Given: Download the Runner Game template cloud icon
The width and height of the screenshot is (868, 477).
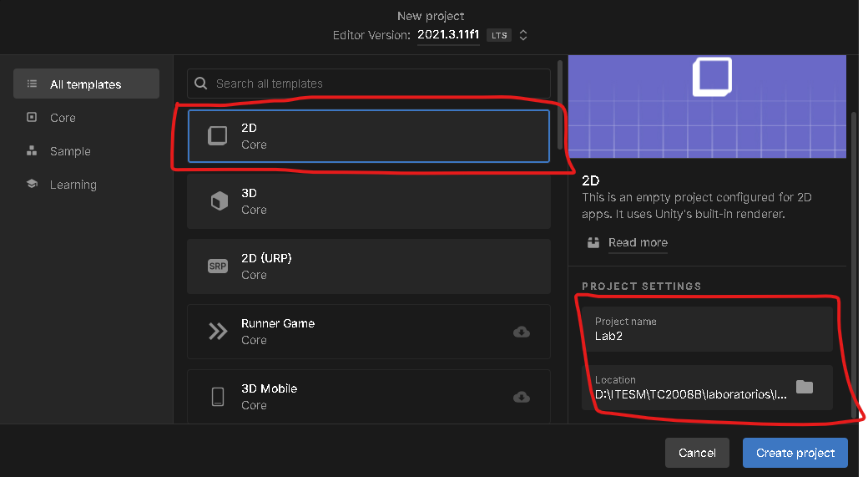Looking at the screenshot, I should [x=522, y=332].
